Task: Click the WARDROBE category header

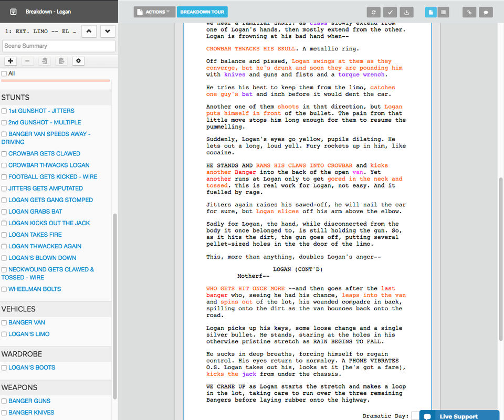Action: click(22, 354)
